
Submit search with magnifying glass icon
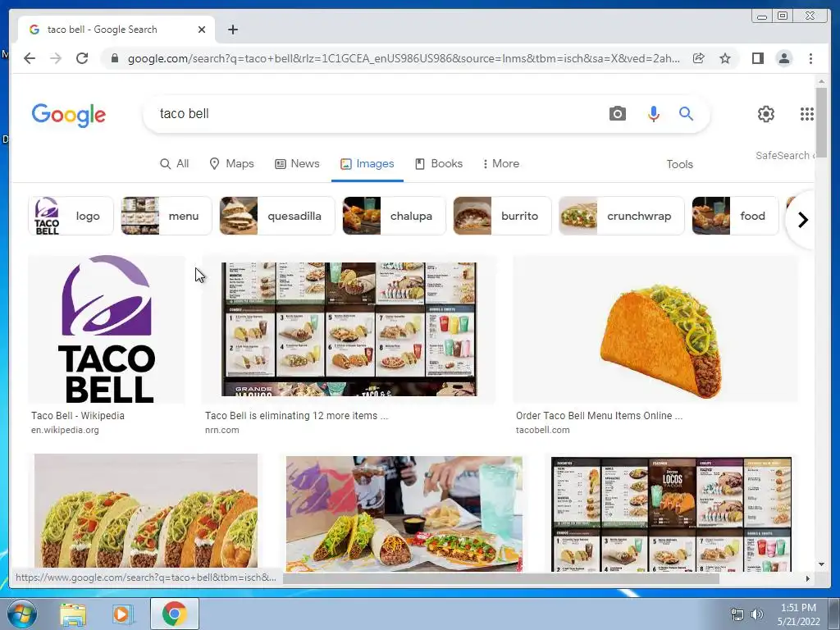[x=687, y=113]
